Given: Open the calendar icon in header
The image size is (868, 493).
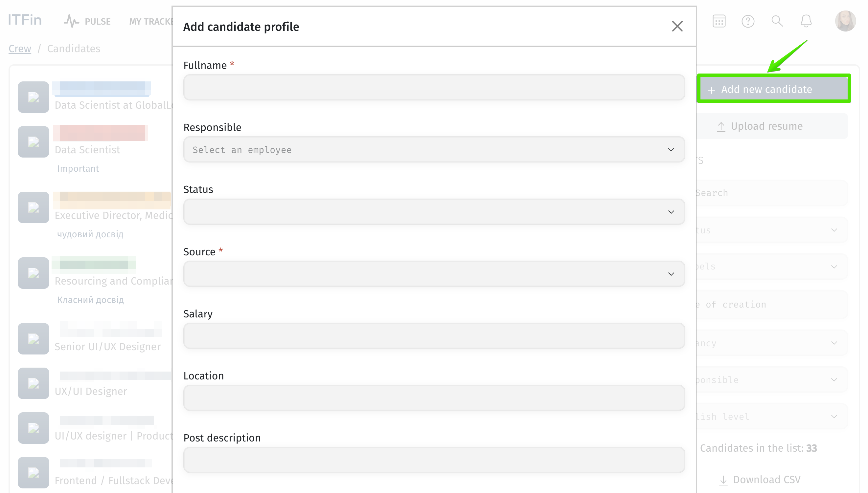Looking at the screenshot, I should (x=719, y=21).
